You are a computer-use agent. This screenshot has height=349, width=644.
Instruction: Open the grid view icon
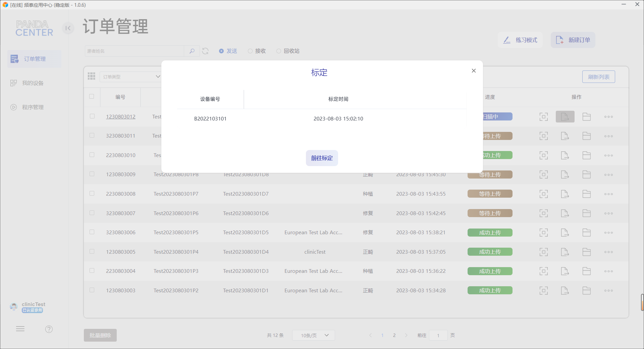tap(92, 76)
